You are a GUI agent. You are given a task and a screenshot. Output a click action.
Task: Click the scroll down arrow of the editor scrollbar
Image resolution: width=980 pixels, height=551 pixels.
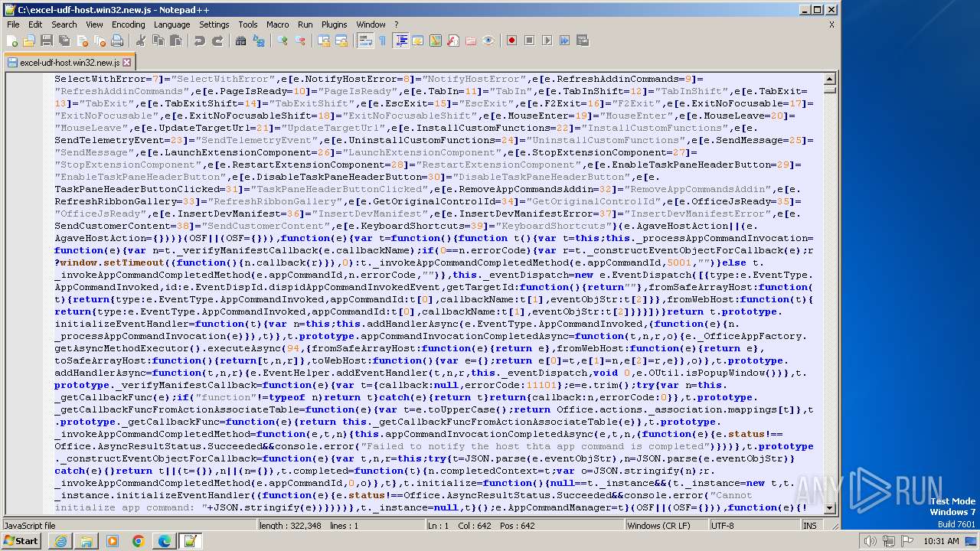(x=830, y=508)
